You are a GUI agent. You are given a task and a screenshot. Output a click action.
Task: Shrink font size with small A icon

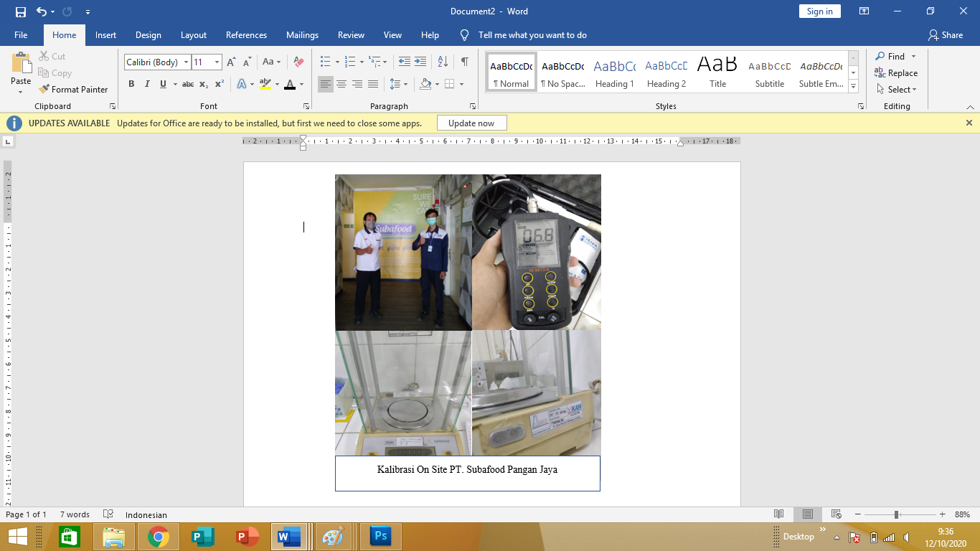[246, 62]
